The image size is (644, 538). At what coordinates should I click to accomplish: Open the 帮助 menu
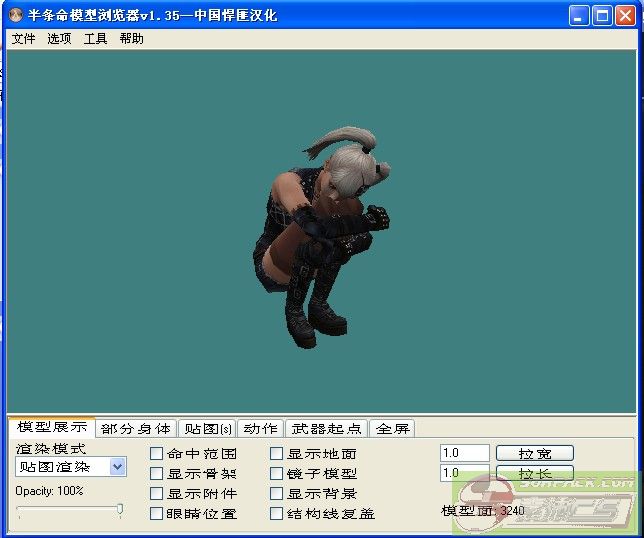[x=131, y=39]
